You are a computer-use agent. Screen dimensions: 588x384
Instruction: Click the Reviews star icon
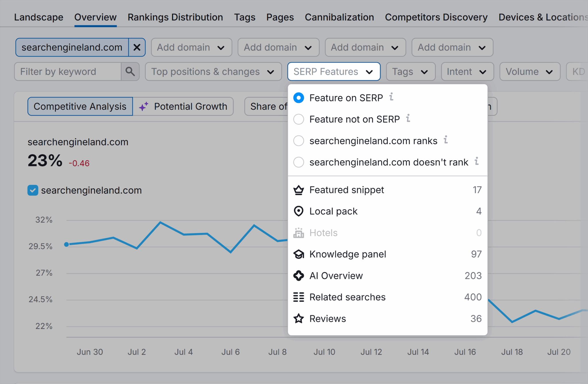tap(299, 318)
